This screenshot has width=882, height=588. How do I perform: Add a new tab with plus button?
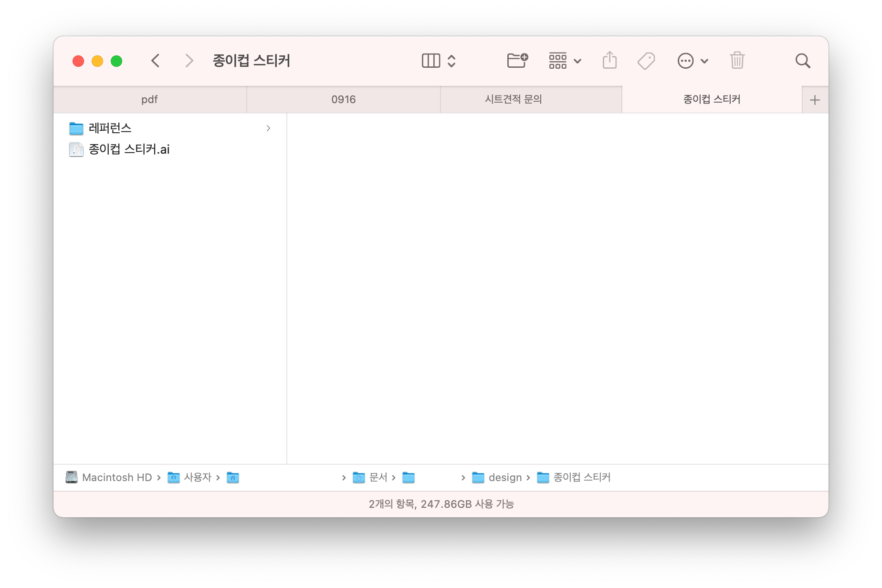pos(815,100)
